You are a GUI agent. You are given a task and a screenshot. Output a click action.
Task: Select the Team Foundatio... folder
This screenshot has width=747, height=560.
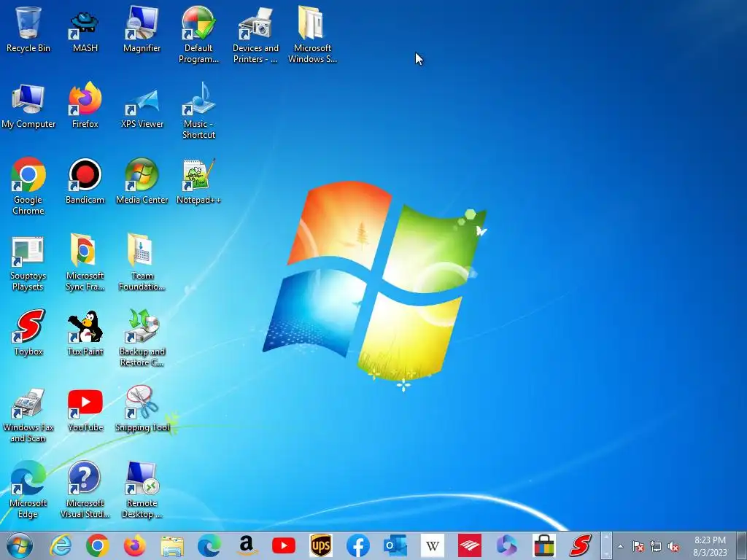point(142,262)
